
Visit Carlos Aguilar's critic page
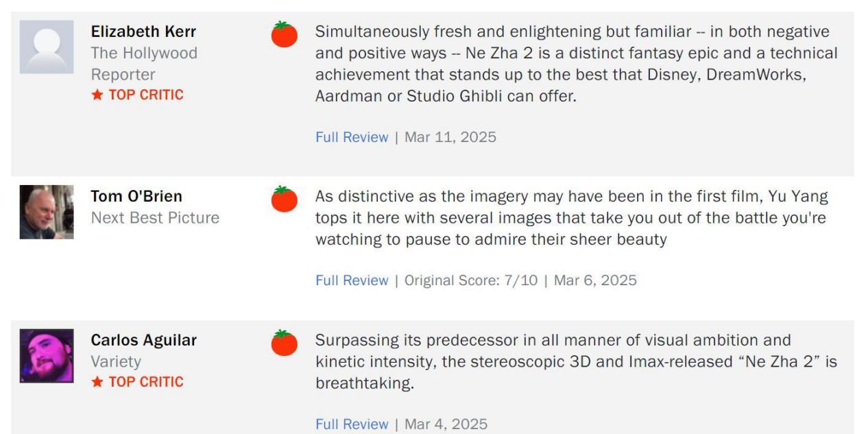pos(144,341)
